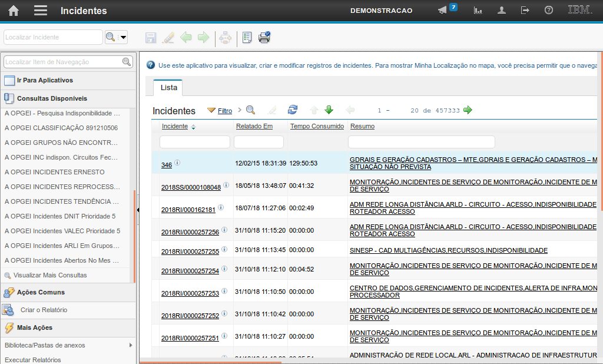
Task: Open query A OPGEI Incidentes VALEC Prioridade 5
Action: point(62,231)
